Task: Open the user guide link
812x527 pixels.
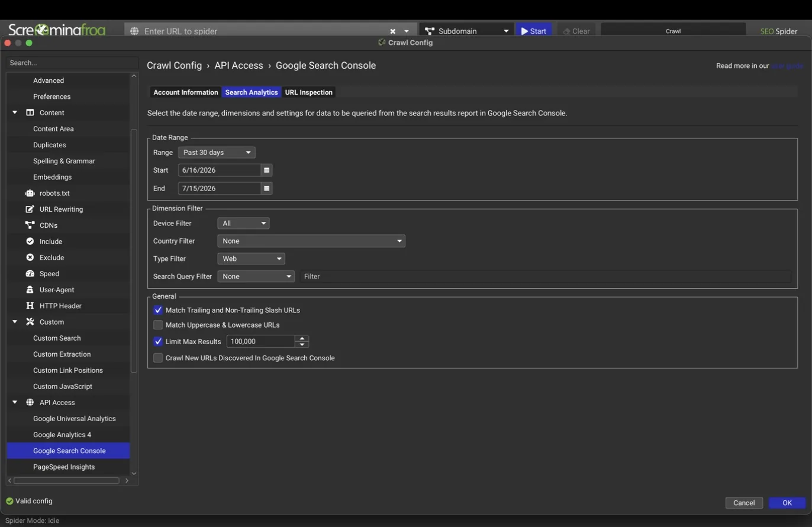Action: 787,66
